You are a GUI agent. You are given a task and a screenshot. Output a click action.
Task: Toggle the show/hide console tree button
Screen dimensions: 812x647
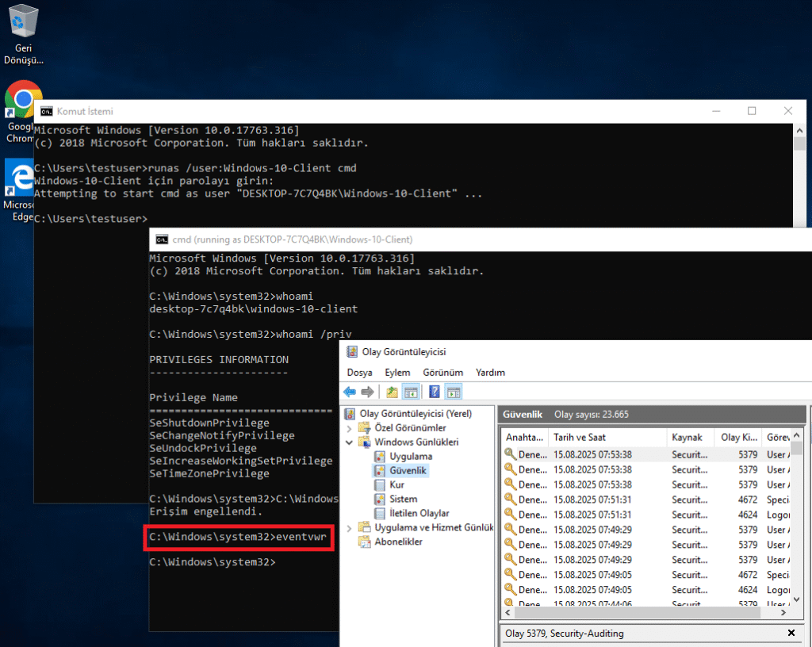[x=412, y=392]
